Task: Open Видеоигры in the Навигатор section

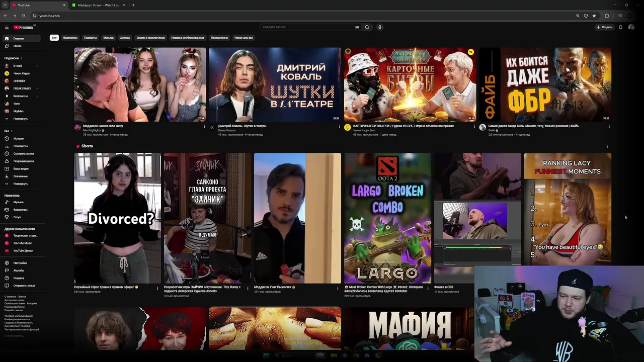Action: coord(20,210)
